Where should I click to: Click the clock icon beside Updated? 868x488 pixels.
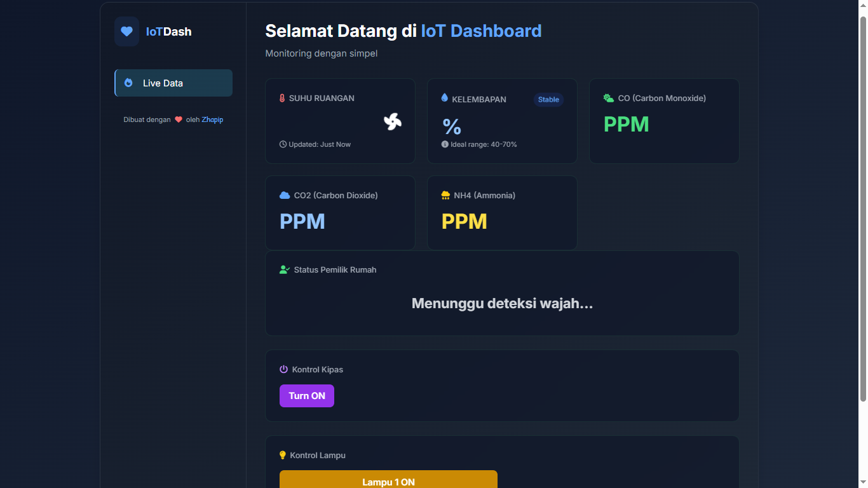point(283,144)
